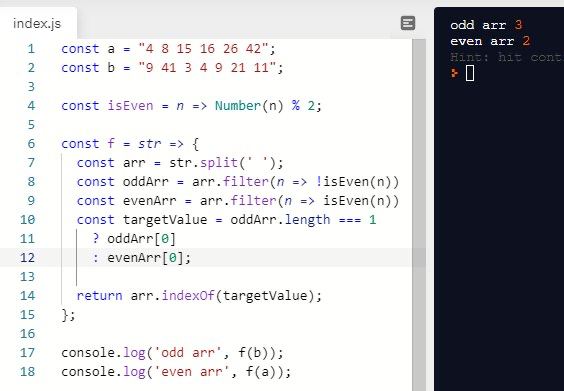Click console output "even arr 2"

[x=490, y=41]
